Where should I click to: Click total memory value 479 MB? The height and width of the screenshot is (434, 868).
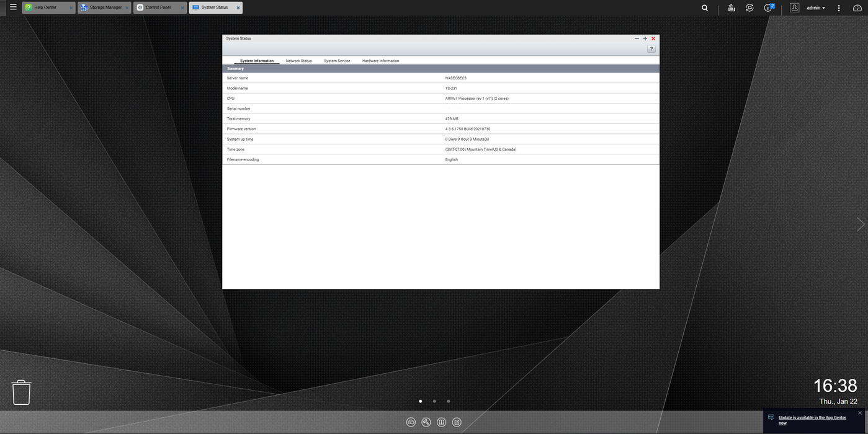tap(452, 119)
